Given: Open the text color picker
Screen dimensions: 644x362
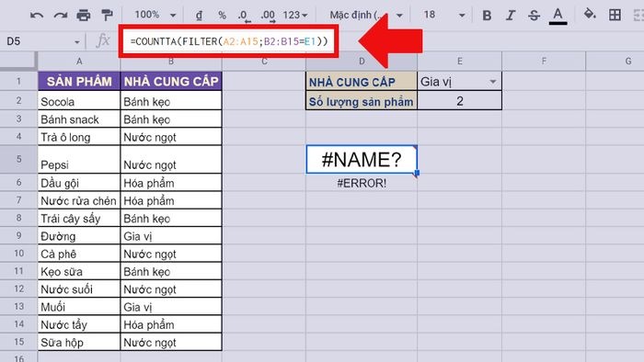Looking at the screenshot, I should tap(558, 16).
